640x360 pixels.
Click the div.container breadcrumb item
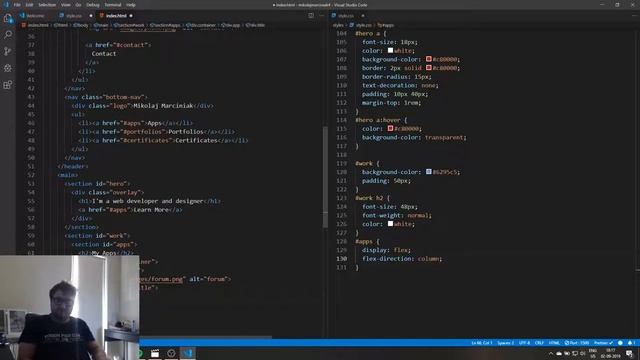pyautogui.click(x=200, y=25)
